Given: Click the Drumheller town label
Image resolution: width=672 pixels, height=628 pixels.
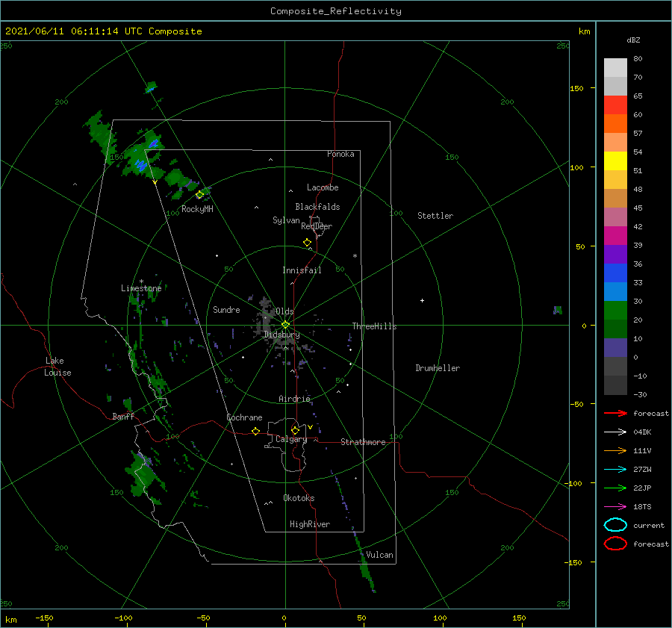Looking at the screenshot, I should (438, 368).
